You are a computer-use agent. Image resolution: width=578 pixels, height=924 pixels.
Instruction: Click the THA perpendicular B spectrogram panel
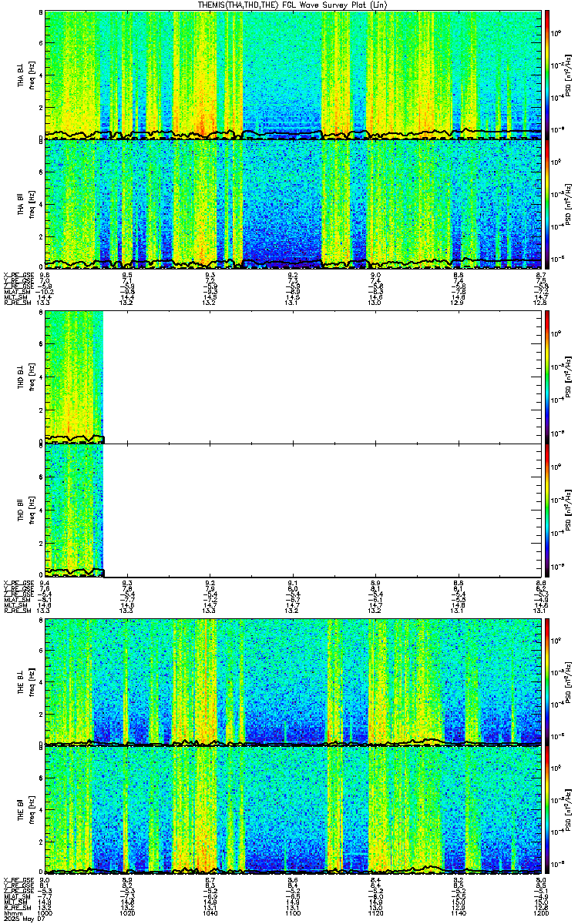(293, 75)
